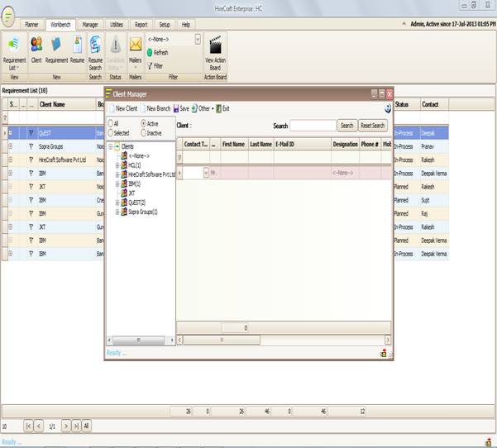Click the help icon in Client Manager
The image size is (497, 448).
pyautogui.click(x=388, y=108)
